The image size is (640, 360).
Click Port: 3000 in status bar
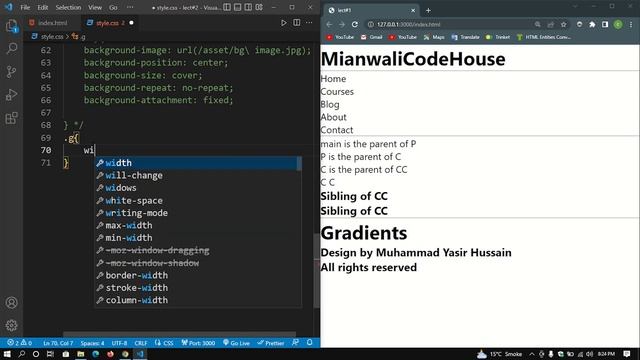[x=198, y=343]
